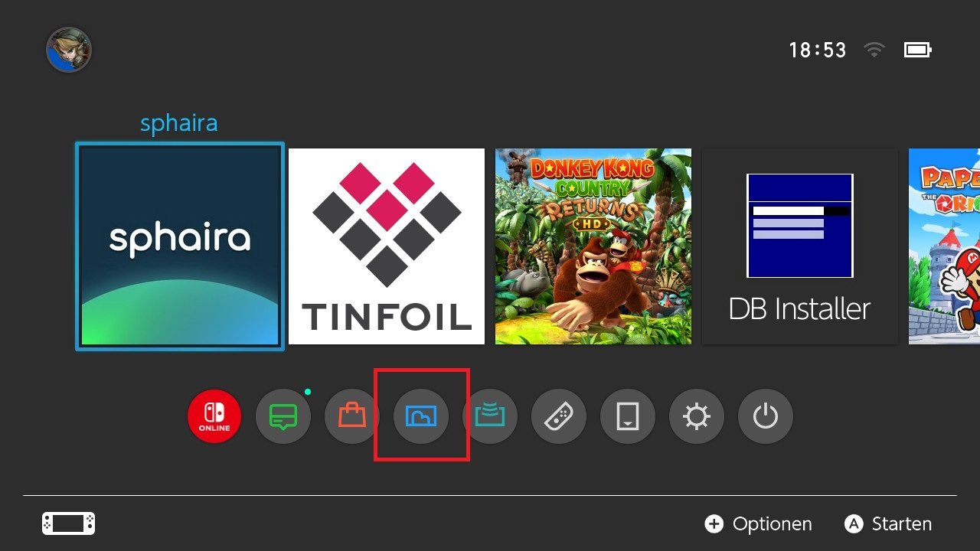The width and height of the screenshot is (980, 551).
Task: Open the user profile avatar
Action: pyautogui.click(x=69, y=51)
